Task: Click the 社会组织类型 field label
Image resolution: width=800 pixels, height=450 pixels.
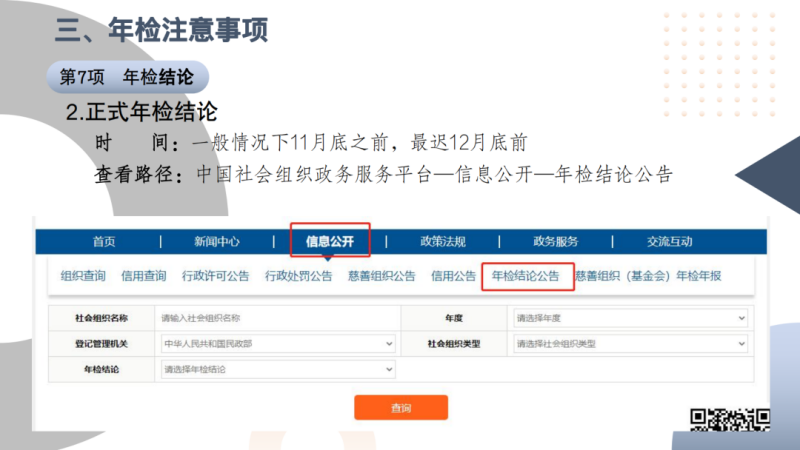Action: coord(454,344)
